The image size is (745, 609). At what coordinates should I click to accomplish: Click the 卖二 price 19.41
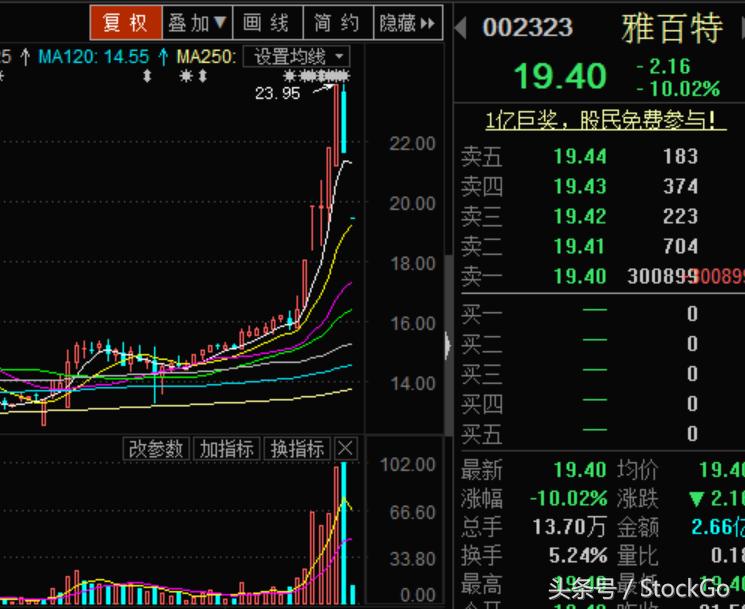pyautogui.click(x=580, y=246)
